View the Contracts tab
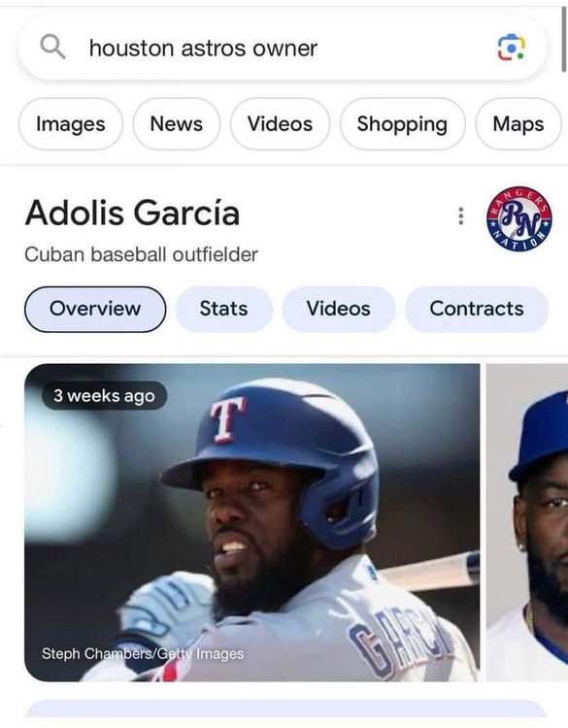This screenshot has width=568, height=728. (477, 310)
